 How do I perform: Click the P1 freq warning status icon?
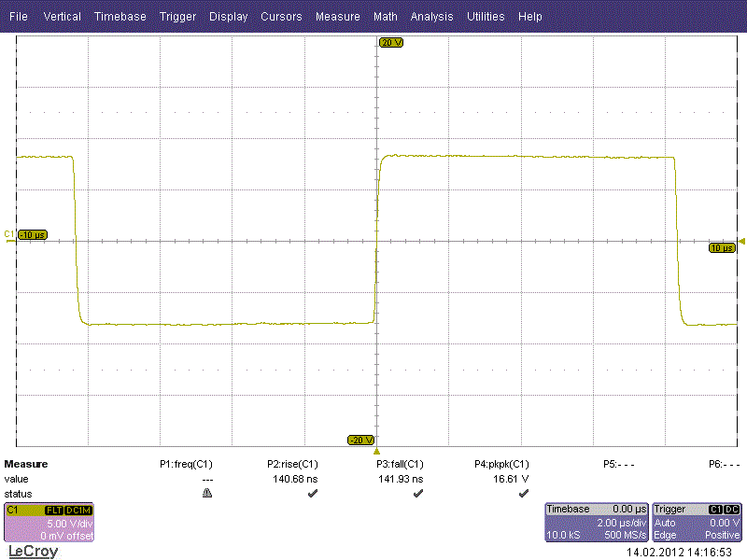(x=207, y=493)
